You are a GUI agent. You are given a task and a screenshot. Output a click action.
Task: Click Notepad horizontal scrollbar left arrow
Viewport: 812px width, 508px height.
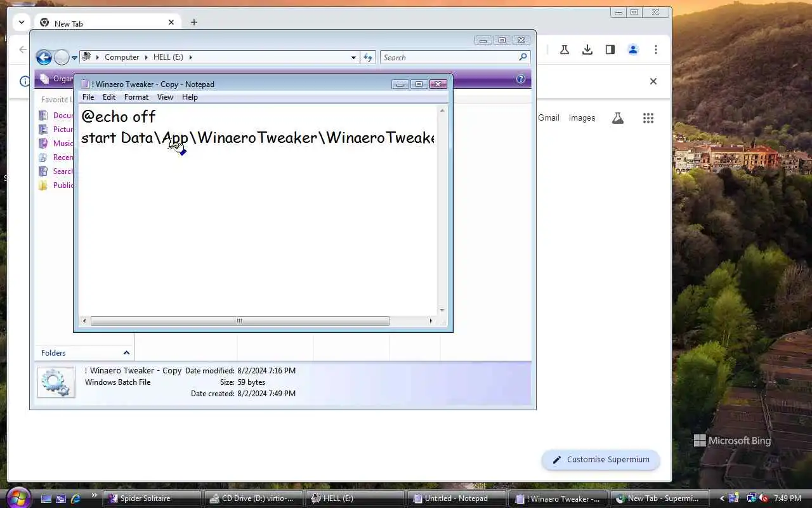(x=84, y=321)
